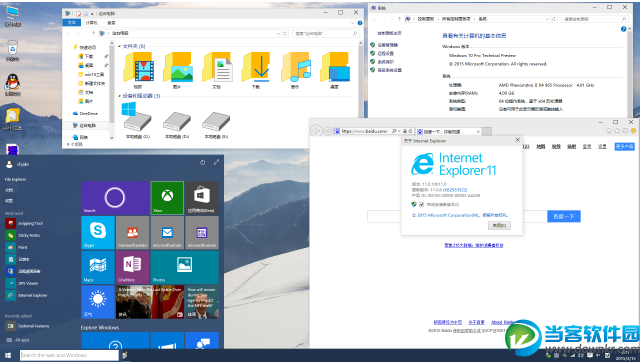
Task: Expand the File Explorer address bar dropdown
Action: click(x=278, y=34)
